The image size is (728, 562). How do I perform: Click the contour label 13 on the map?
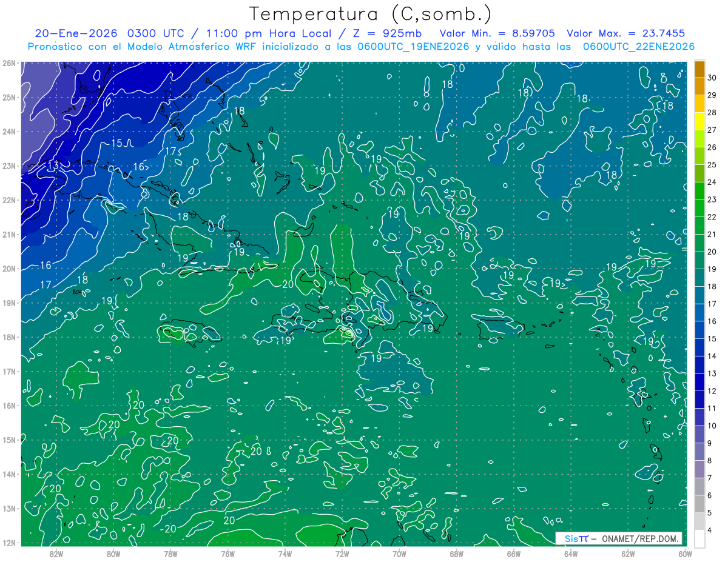53,166
